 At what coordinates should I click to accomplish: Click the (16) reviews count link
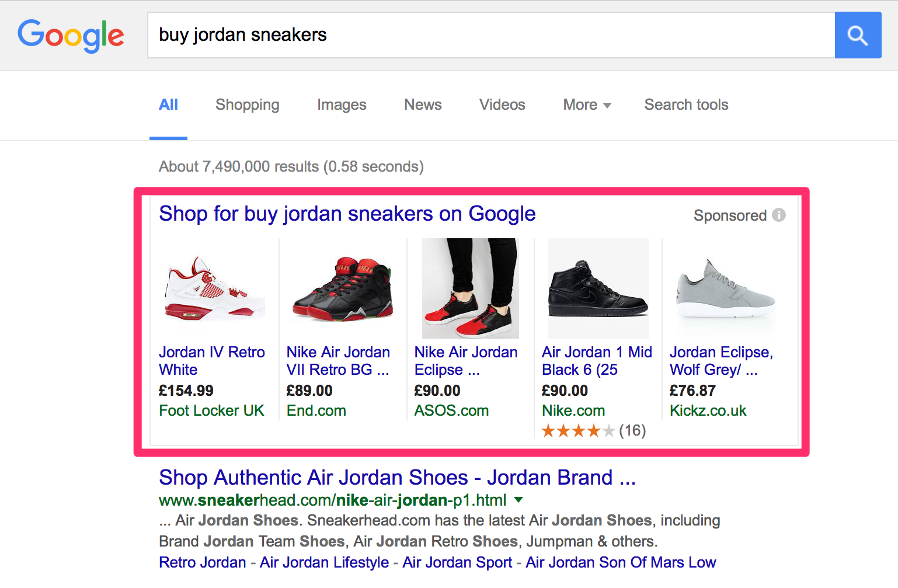point(632,430)
